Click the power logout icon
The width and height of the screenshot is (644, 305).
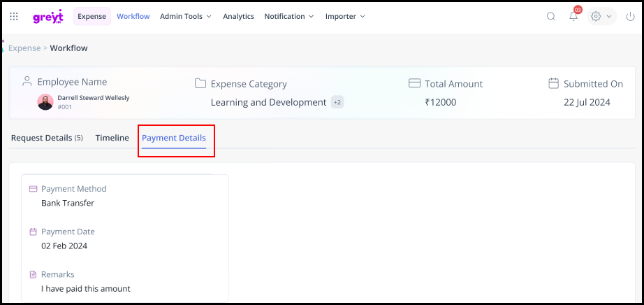630,16
